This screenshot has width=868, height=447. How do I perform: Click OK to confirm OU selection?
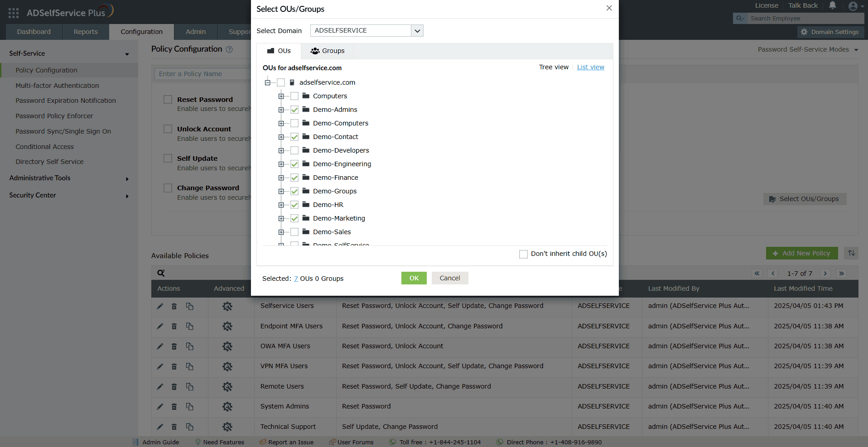[414, 278]
